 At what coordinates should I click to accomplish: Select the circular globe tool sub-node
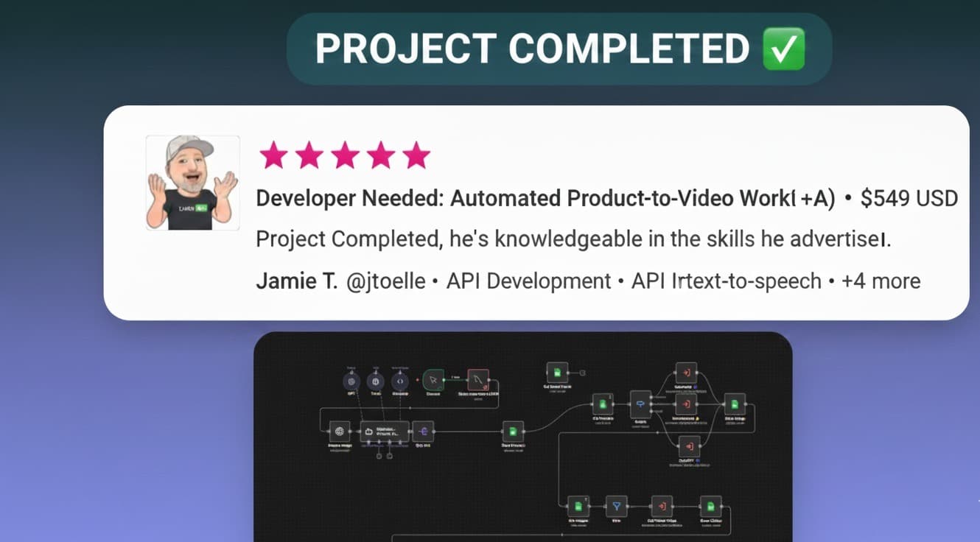coord(377,381)
